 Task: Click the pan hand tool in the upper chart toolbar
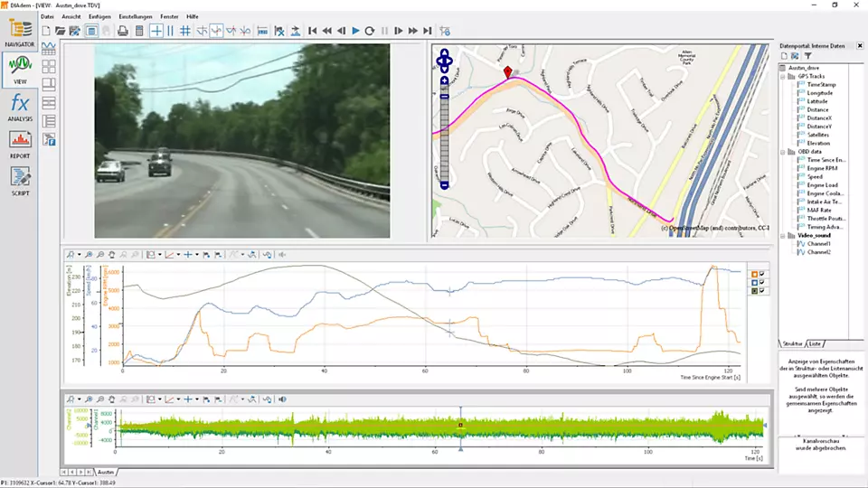(x=112, y=255)
